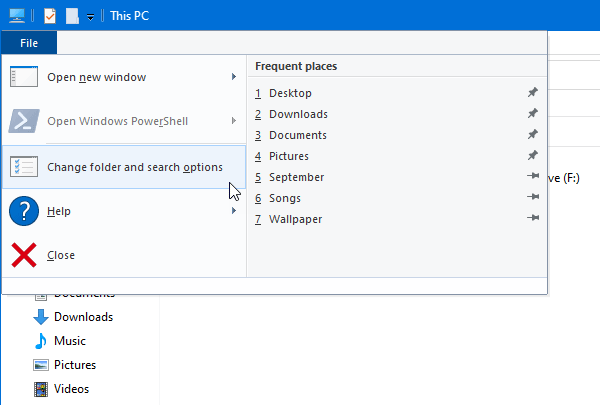Select Videos in the navigation pane

click(x=71, y=389)
